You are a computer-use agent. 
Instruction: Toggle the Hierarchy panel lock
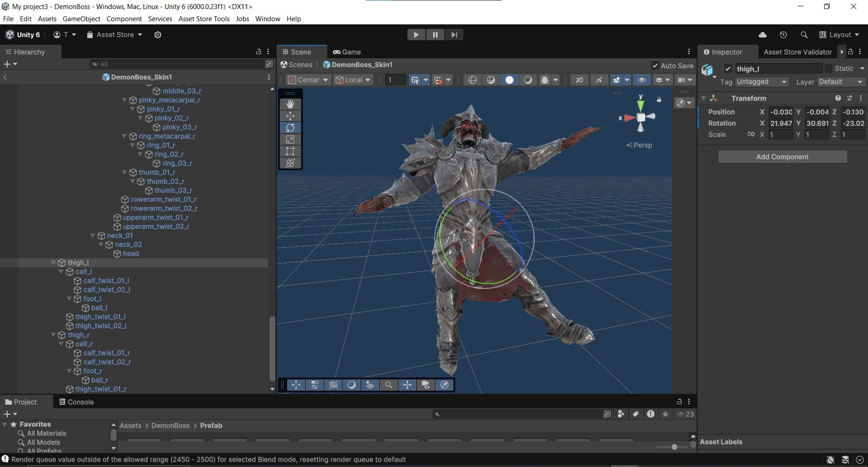tap(259, 52)
